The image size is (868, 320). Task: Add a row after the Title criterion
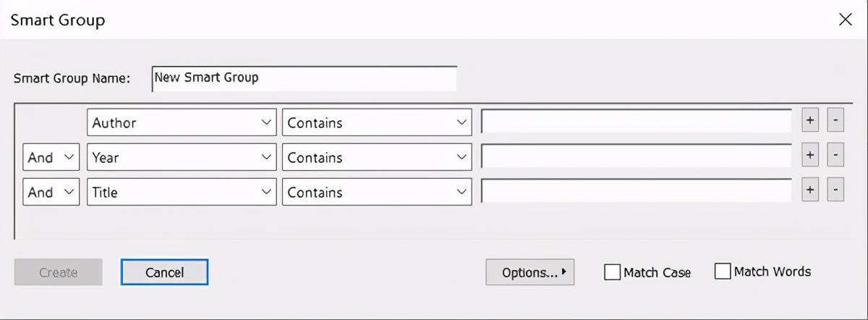(x=810, y=192)
